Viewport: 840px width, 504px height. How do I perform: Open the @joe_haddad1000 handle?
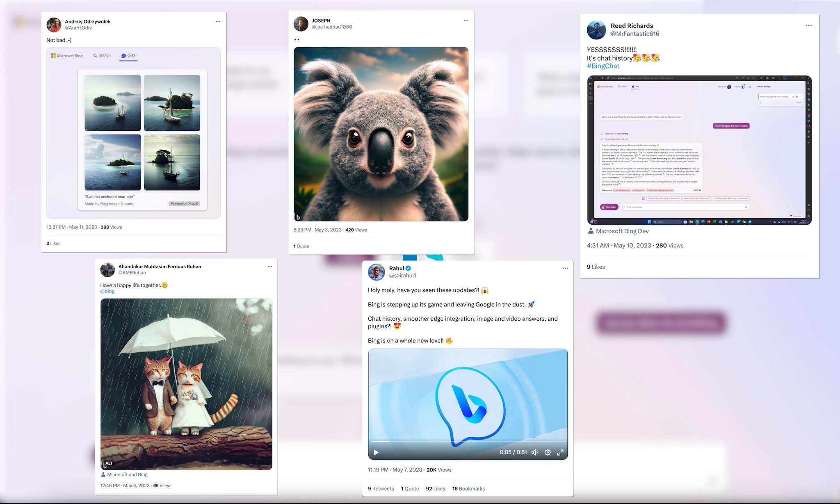(x=332, y=27)
